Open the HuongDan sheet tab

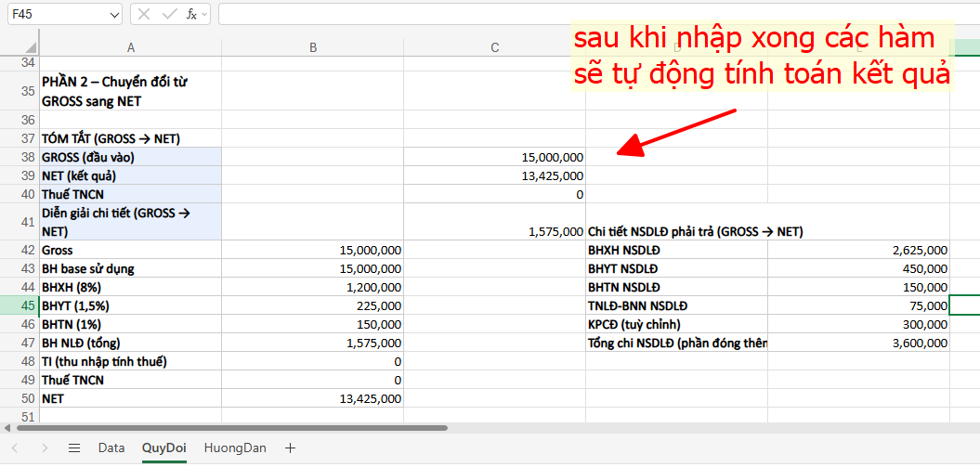coord(235,448)
